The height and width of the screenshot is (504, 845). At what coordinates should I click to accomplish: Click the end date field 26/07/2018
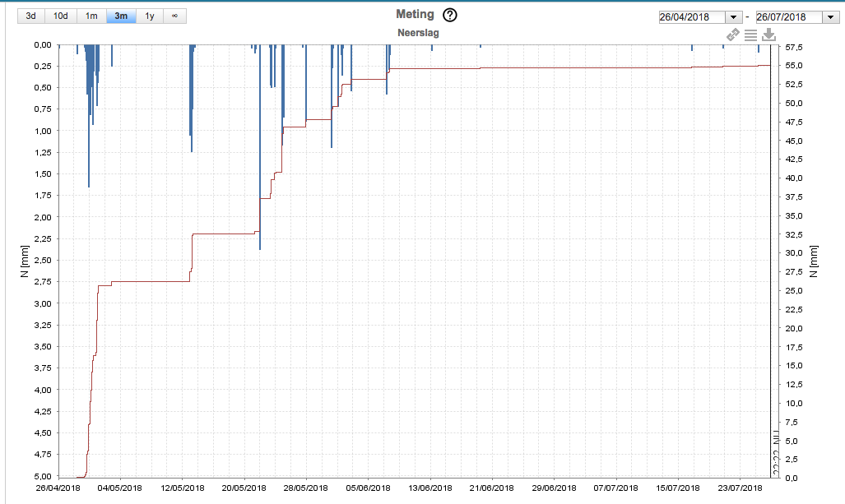pos(789,17)
